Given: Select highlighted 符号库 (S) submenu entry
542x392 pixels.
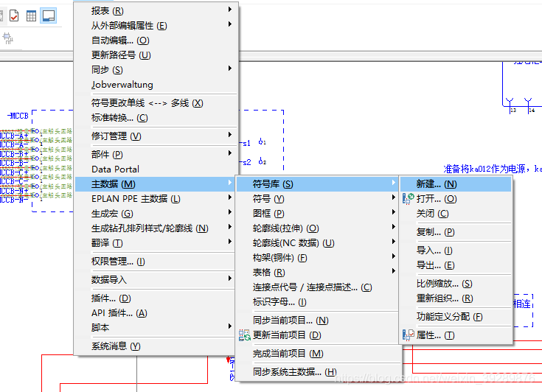Looking at the screenshot, I should [317, 184].
